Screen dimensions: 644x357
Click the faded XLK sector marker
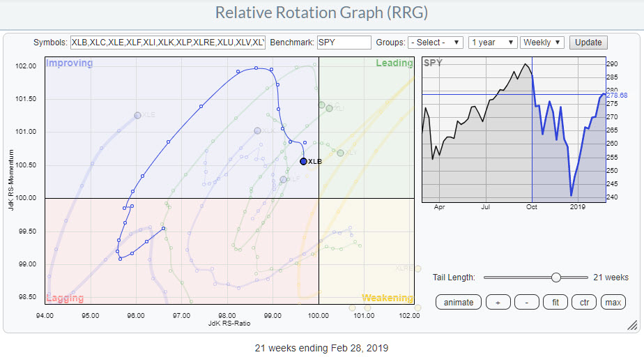(x=257, y=130)
